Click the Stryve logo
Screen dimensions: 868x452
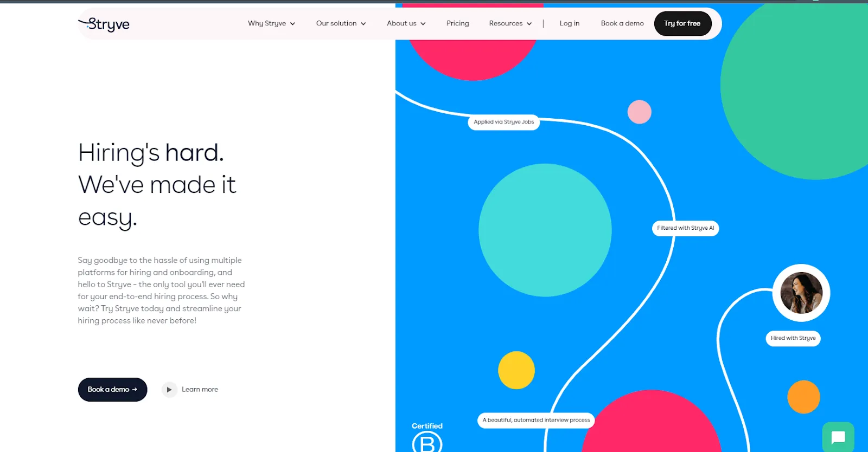(104, 24)
